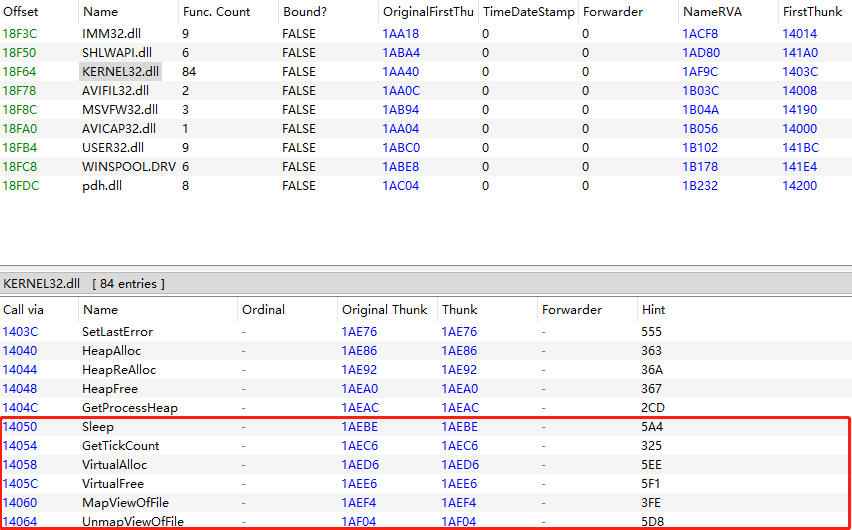The height and width of the screenshot is (530, 852).
Task: Click OriginalFirstThunk value 1ABE8
Action: tap(401, 167)
